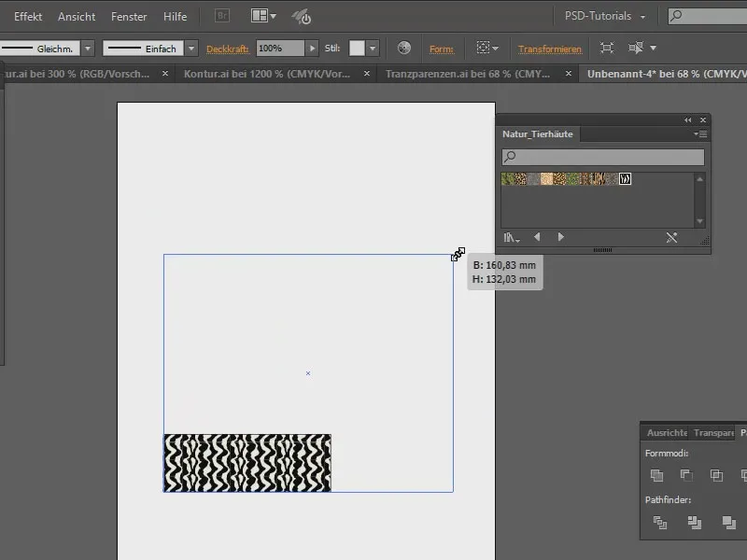747x560 pixels.
Task: Open the Gleichm. stroke profile dropdown
Action: [x=88, y=49]
